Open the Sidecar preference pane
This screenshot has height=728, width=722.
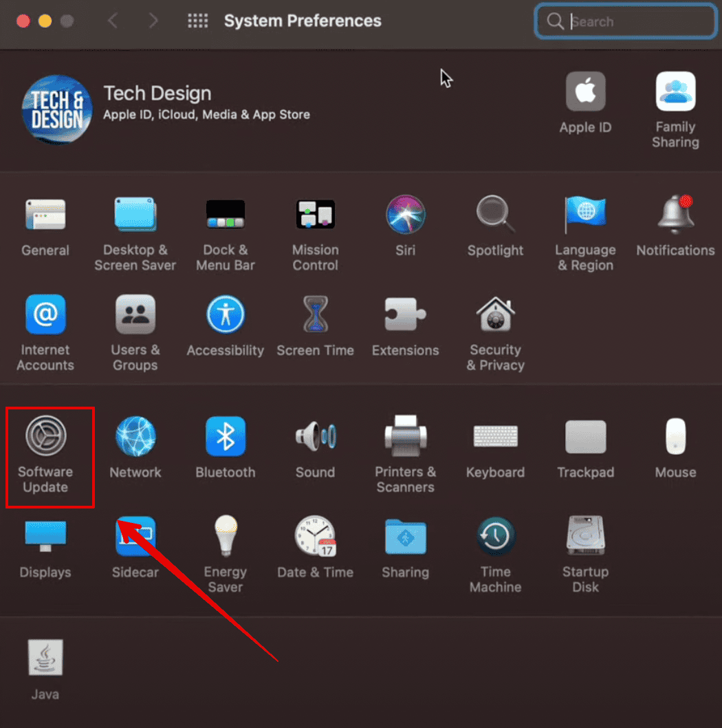click(135, 537)
